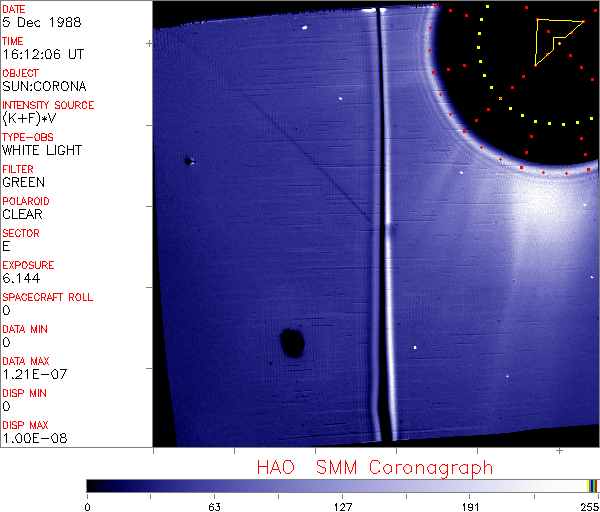Click the data max value '1.21E-07'
Screen dimensions: 600x512
(x=35, y=374)
